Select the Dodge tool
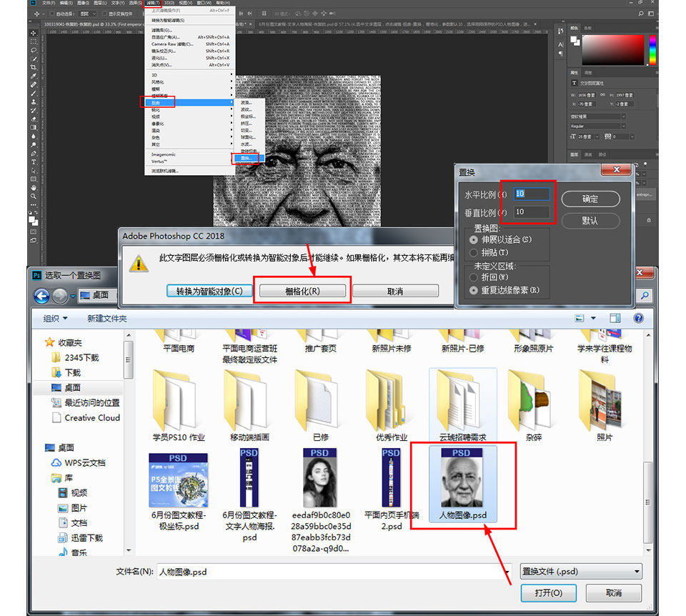 coord(34,145)
